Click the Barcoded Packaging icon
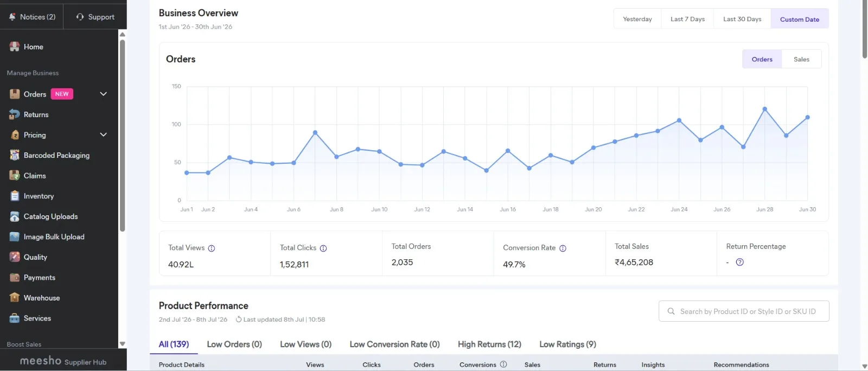Image resolution: width=868 pixels, height=371 pixels. [x=15, y=155]
